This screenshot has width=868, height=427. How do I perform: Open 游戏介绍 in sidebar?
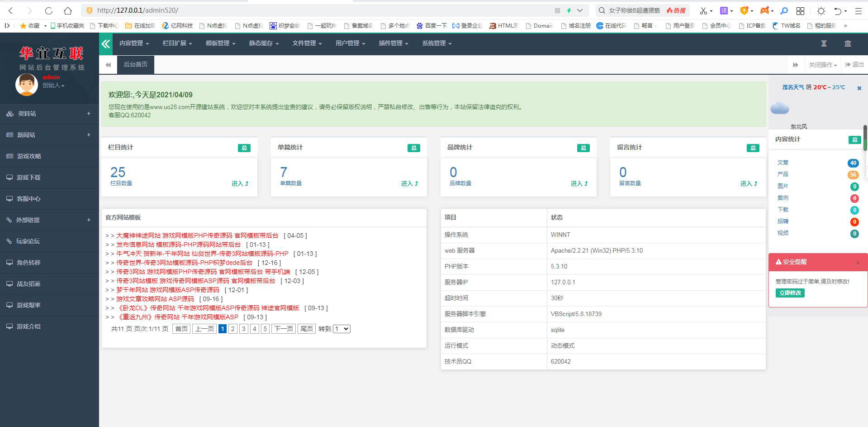[49, 326]
